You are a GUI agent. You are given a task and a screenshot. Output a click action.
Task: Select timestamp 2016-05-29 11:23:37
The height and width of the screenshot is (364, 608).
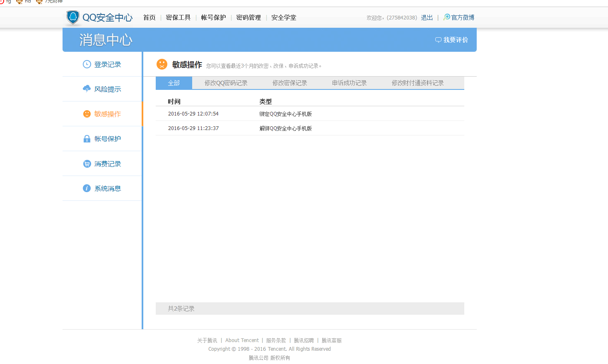[193, 128]
